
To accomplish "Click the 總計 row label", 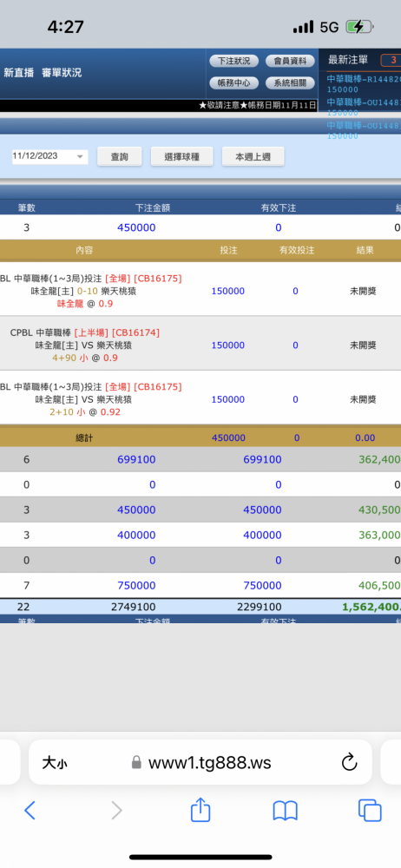I will point(84,437).
